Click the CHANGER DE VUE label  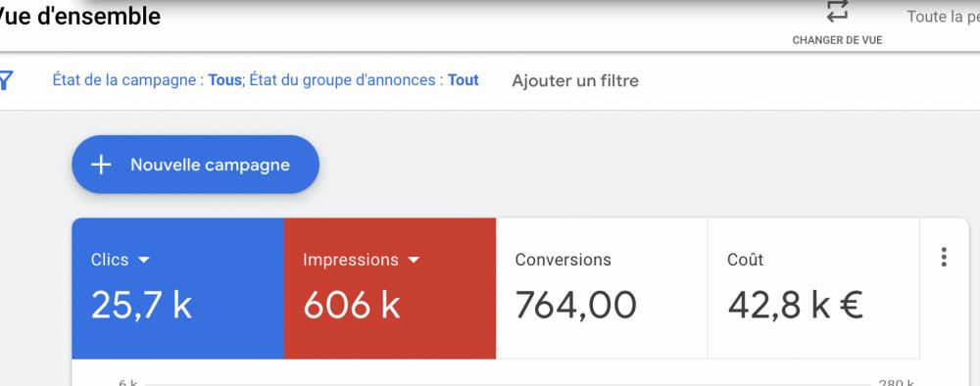coord(837,40)
